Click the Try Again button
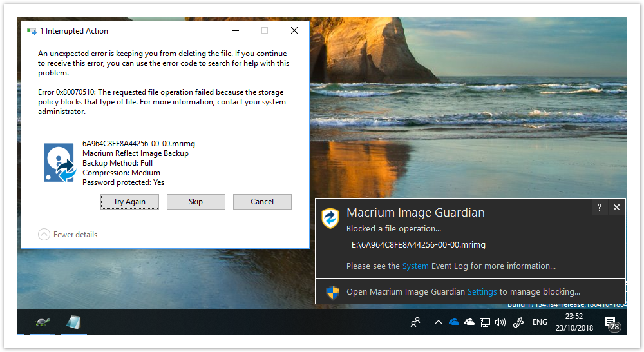The height and width of the screenshot is (352, 644). click(130, 202)
